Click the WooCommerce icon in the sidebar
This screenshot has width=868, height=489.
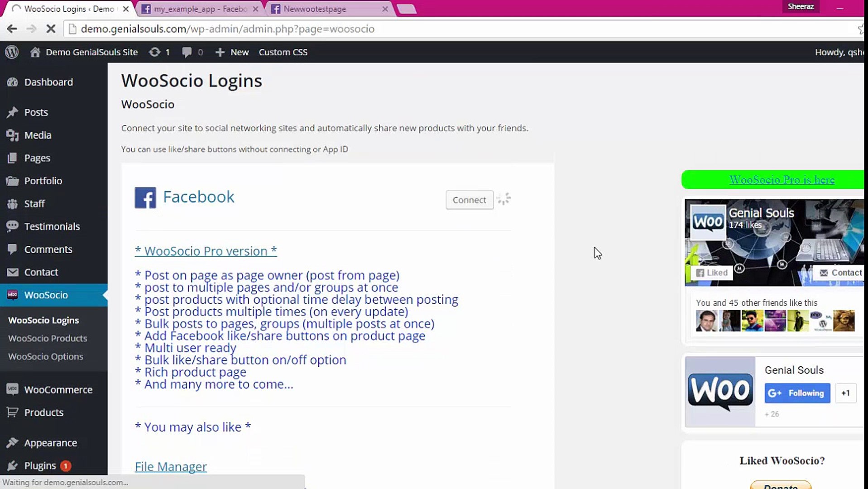[11, 389]
